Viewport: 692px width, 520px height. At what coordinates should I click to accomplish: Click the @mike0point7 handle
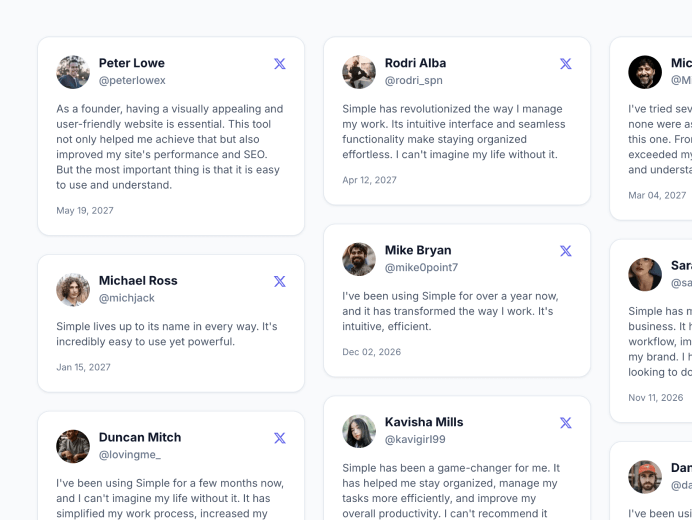pos(421,268)
